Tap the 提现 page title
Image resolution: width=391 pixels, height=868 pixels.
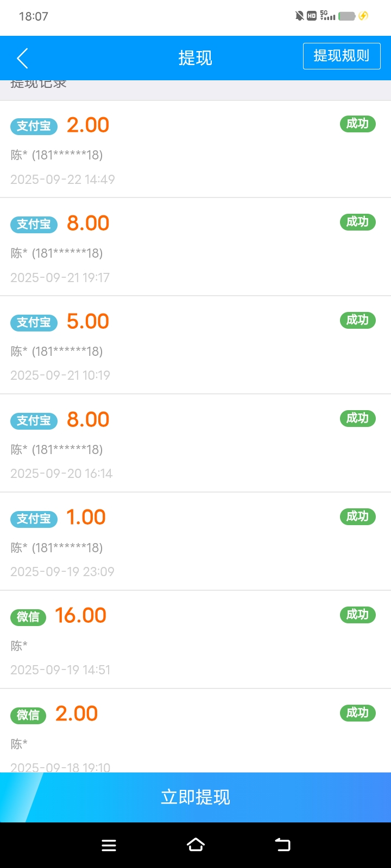tap(195, 58)
